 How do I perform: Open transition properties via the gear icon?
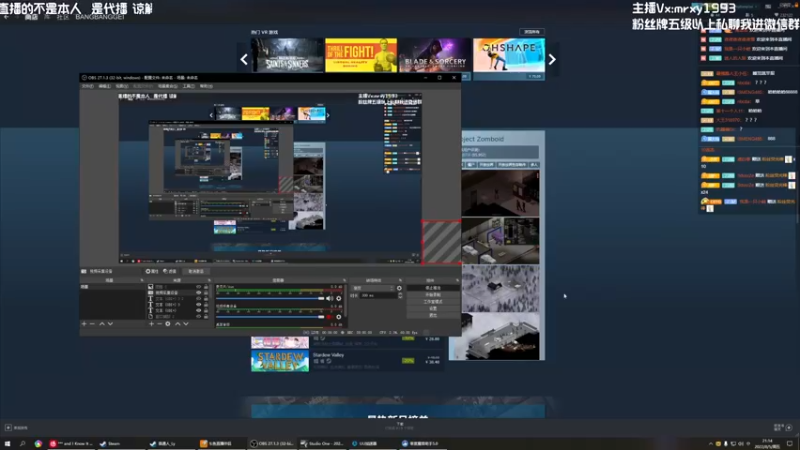coord(399,288)
